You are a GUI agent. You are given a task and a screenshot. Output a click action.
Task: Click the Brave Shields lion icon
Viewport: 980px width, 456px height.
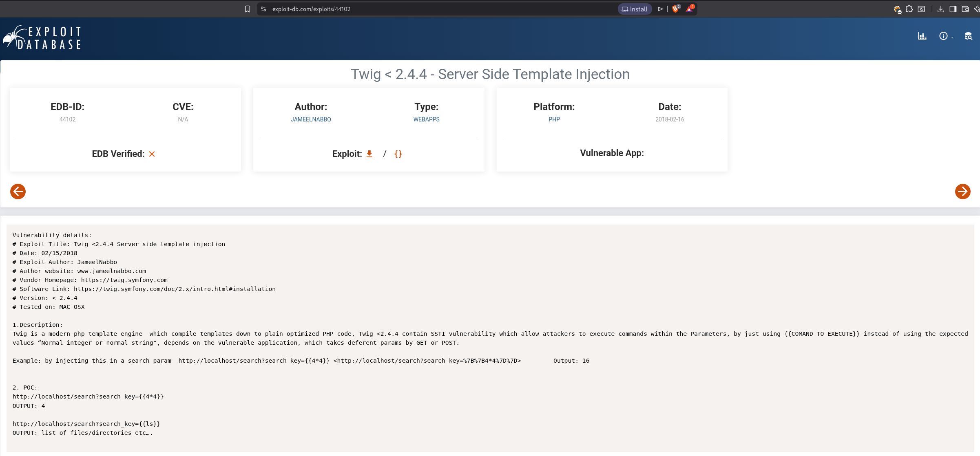point(675,9)
